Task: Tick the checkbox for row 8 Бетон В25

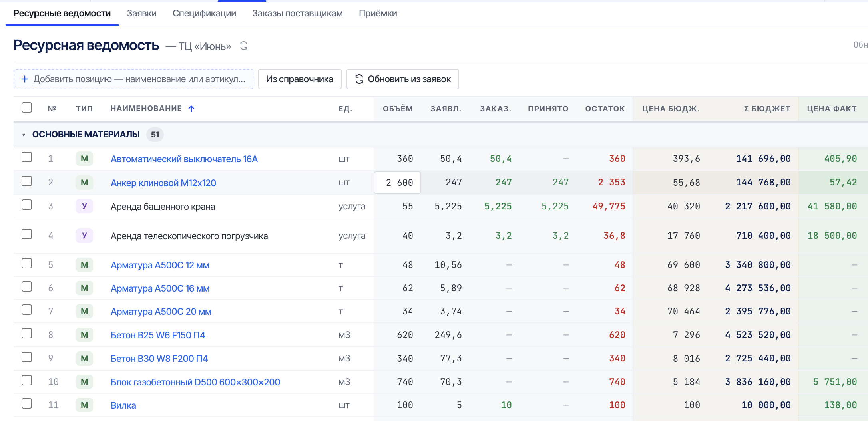Action: tap(27, 334)
